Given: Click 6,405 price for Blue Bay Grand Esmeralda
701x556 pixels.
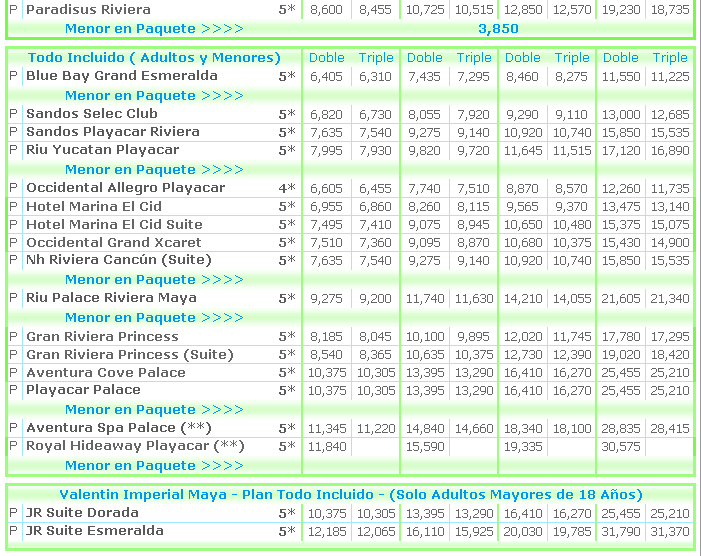Looking at the screenshot, I should 326,76.
